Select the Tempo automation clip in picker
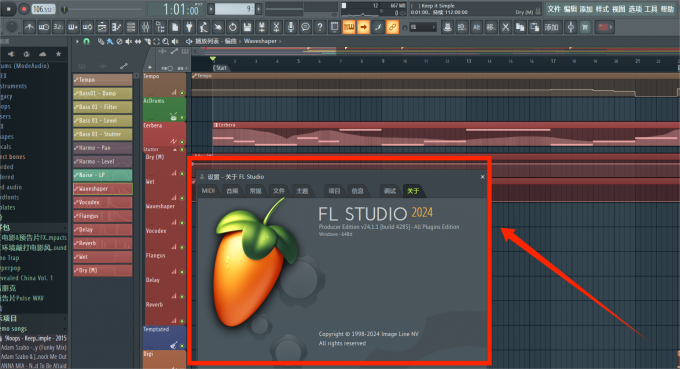This screenshot has height=369, width=680. point(103,80)
